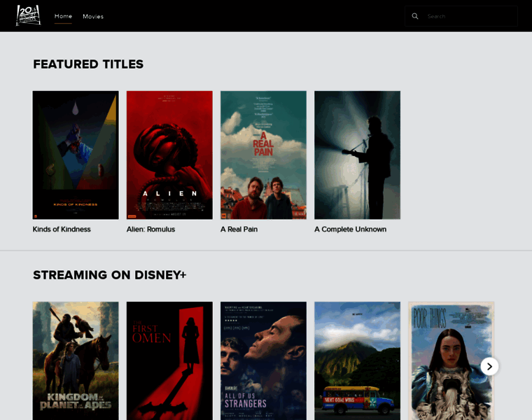
Task: Open the Home nav tab
Action: (63, 16)
